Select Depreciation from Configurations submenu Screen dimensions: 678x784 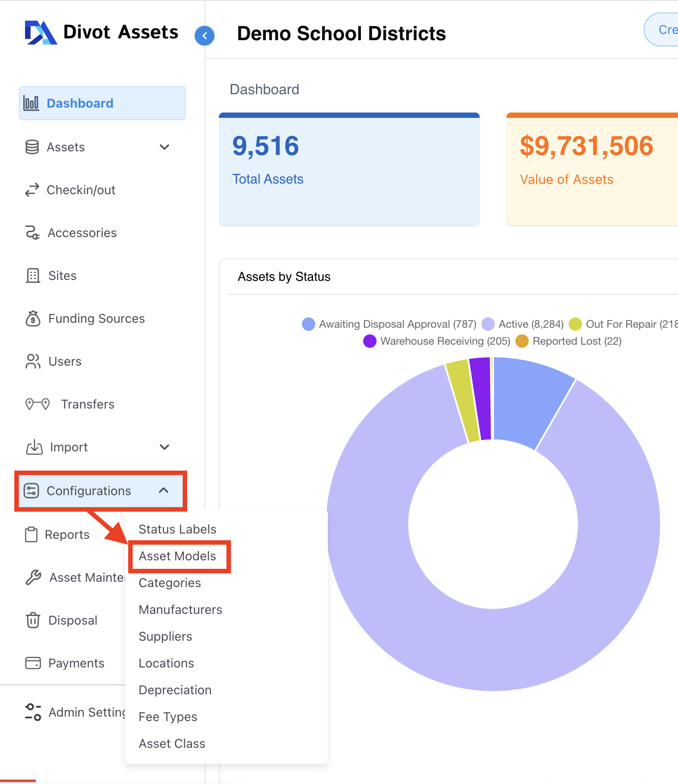tap(175, 690)
